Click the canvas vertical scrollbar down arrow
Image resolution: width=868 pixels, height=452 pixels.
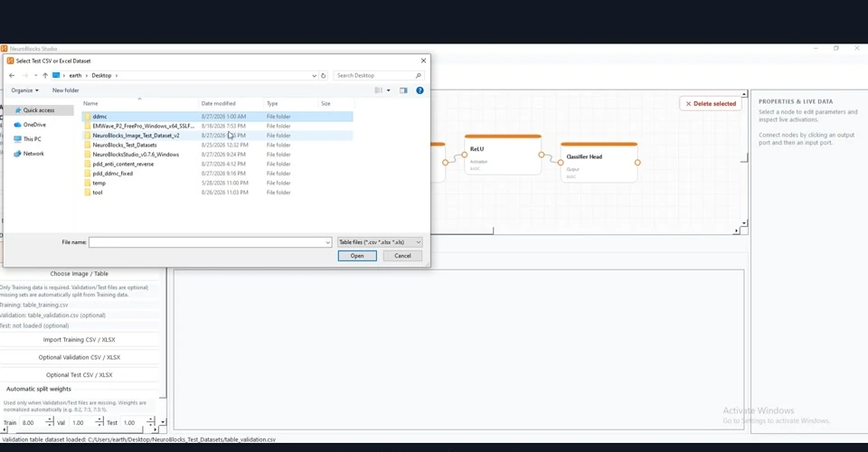point(744,223)
